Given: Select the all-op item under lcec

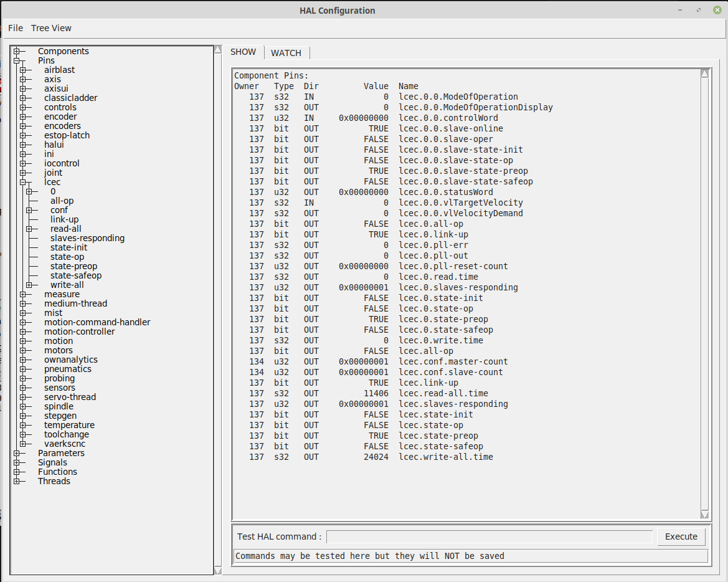Looking at the screenshot, I should coord(62,201).
